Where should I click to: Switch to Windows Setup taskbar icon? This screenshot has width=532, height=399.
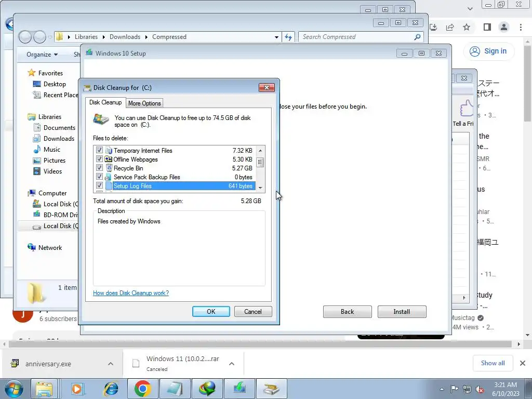pos(240,389)
